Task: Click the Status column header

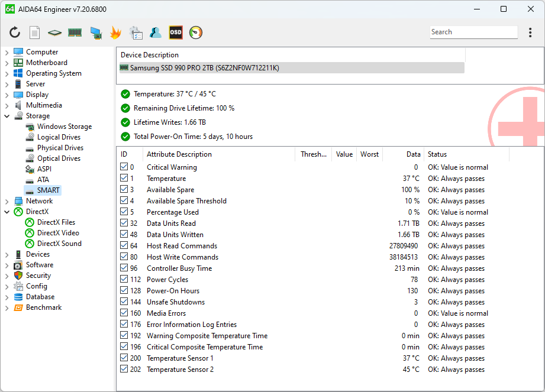Action: [x=437, y=154]
